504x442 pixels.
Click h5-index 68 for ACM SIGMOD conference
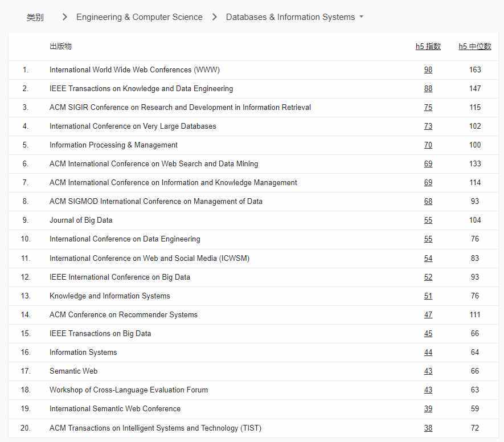(428, 201)
